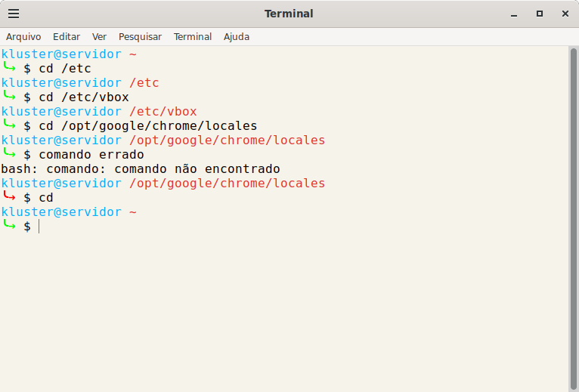Image resolution: width=579 pixels, height=392 pixels.
Task: Click the "comando errado" command text
Action: 91,155
